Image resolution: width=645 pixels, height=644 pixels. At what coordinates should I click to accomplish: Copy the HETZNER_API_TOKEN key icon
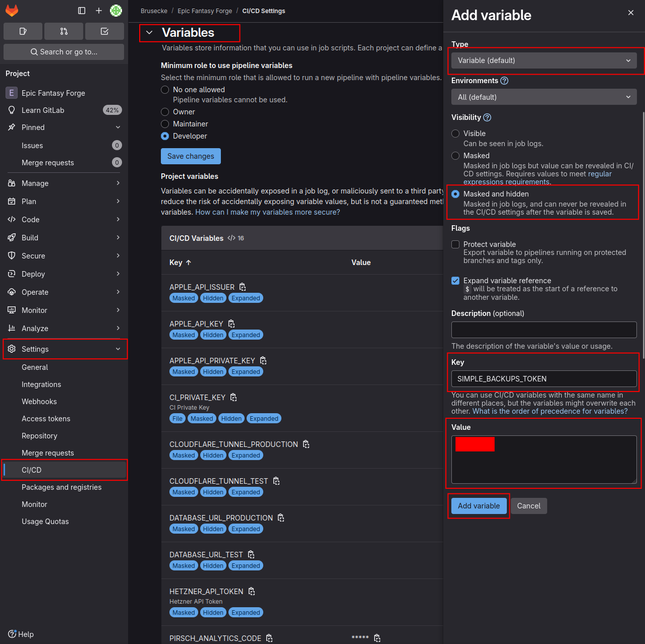252,591
